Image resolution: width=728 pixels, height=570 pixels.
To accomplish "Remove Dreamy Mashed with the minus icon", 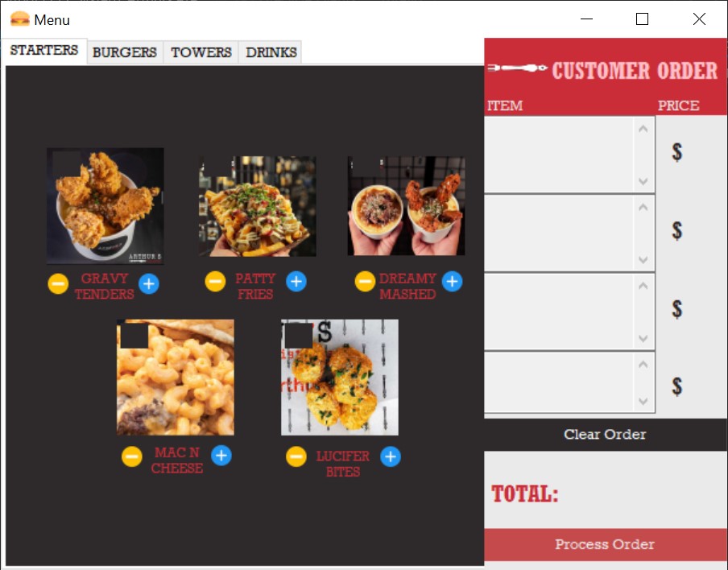I will coord(365,281).
